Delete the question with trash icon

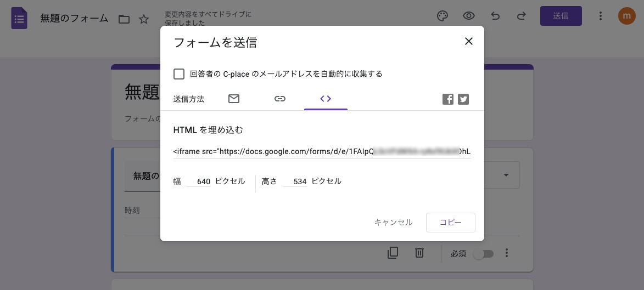pos(419,253)
